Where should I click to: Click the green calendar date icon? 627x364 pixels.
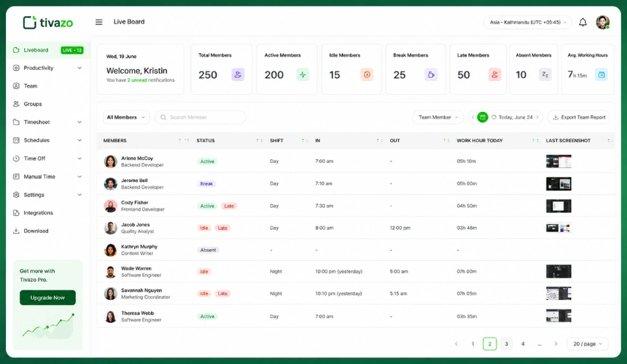pyautogui.click(x=482, y=117)
